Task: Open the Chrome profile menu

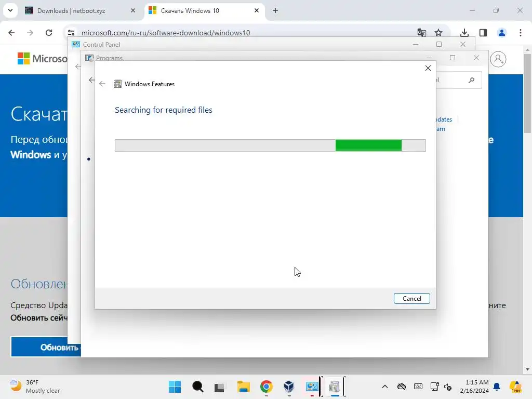Action: point(502,33)
